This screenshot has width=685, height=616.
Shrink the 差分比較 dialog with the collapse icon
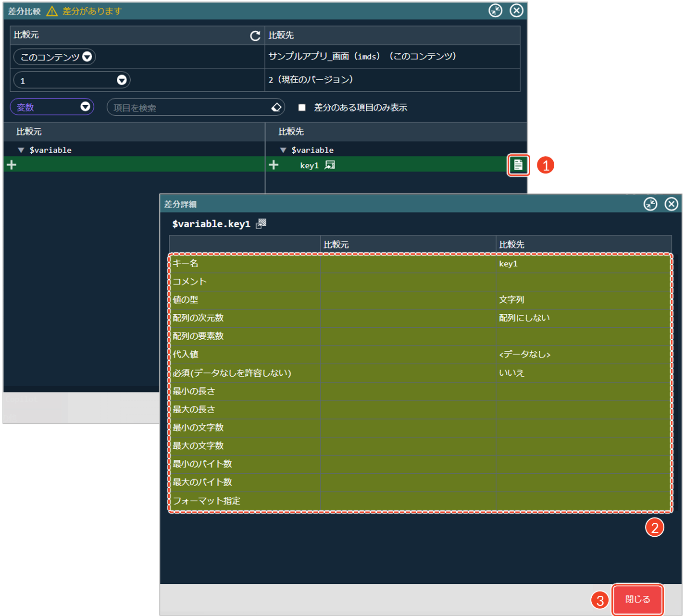495,11
